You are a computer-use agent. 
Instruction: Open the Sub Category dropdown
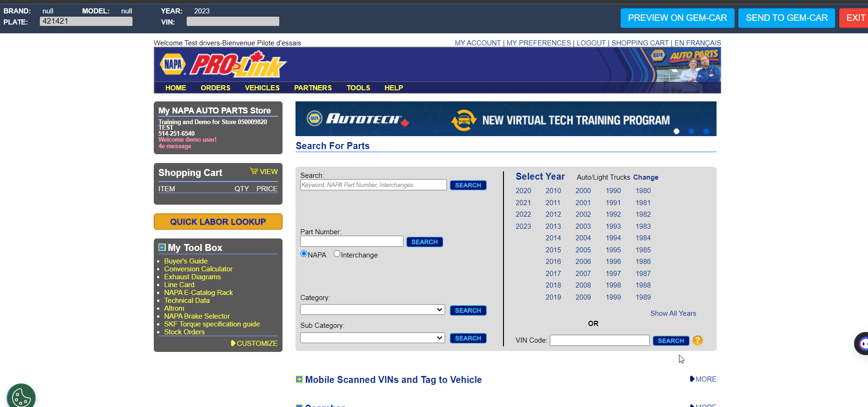click(x=372, y=338)
